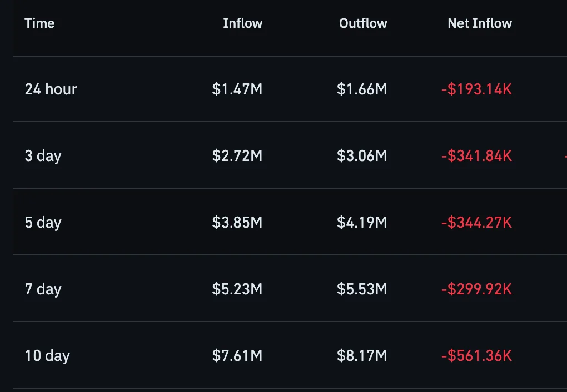
Task: Sort by the Inflow column header
Action: (242, 23)
